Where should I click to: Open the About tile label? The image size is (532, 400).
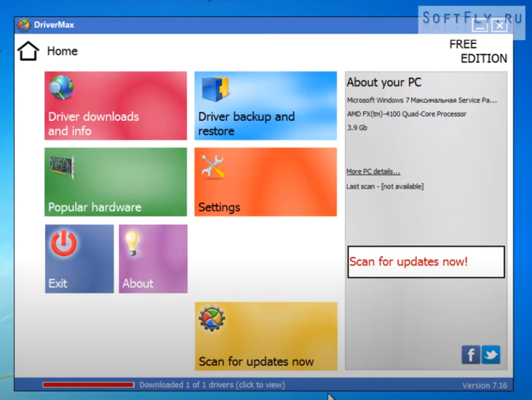138,283
